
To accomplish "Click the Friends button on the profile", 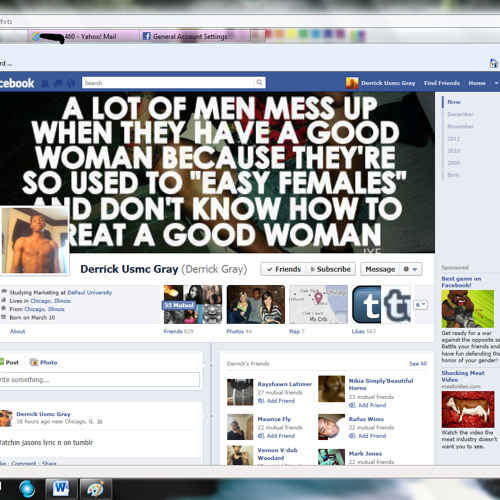I will point(284,269).
